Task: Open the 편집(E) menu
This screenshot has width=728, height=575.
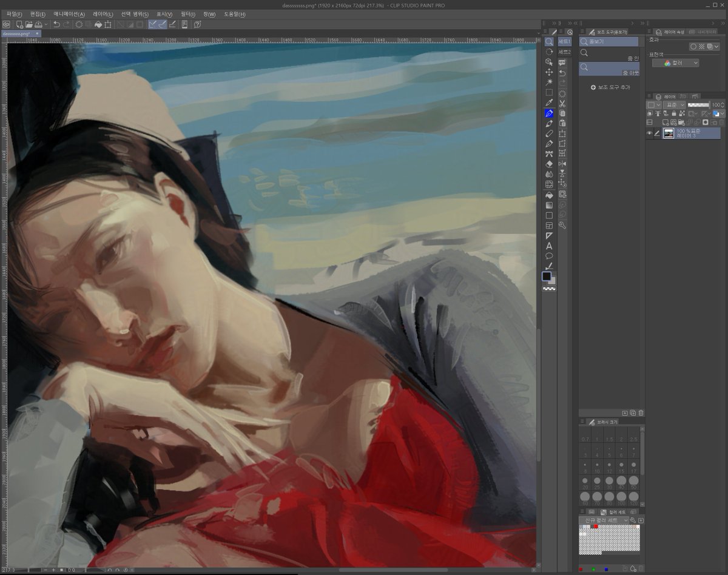Action: (x=38, y=14)
